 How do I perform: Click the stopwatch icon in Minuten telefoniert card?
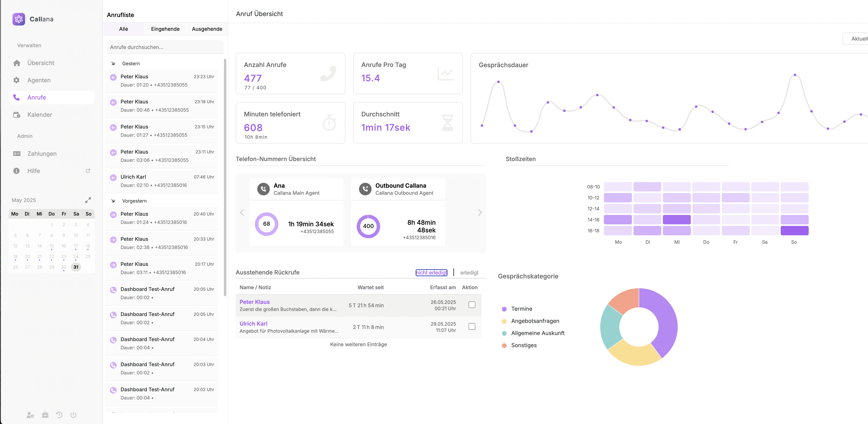(329, 123)
